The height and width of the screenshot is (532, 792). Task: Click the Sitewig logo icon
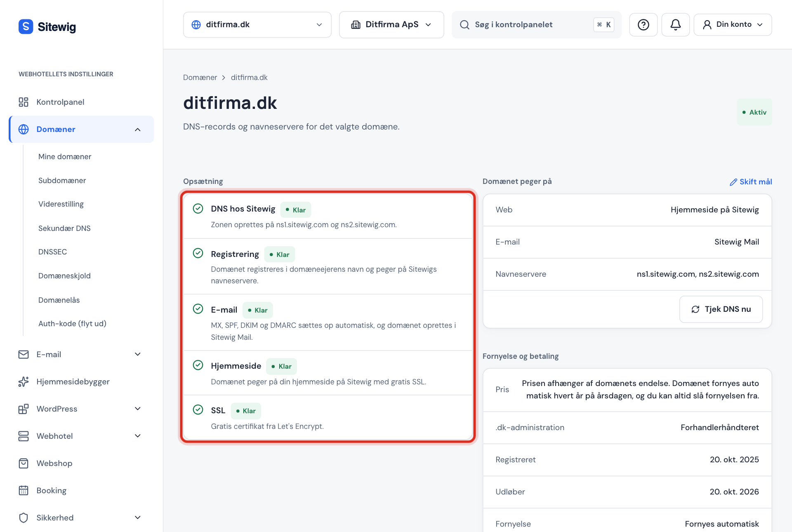(26, 26)
